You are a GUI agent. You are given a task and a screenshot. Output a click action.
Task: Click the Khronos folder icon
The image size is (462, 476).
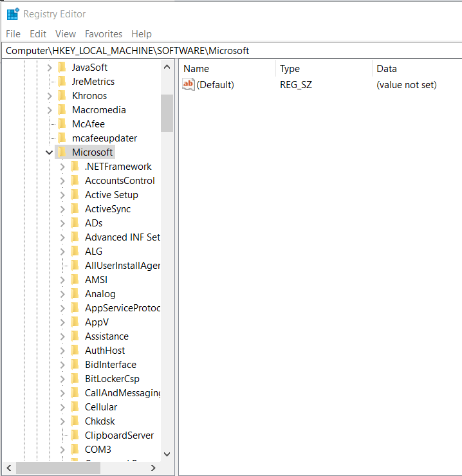[62, 96]
